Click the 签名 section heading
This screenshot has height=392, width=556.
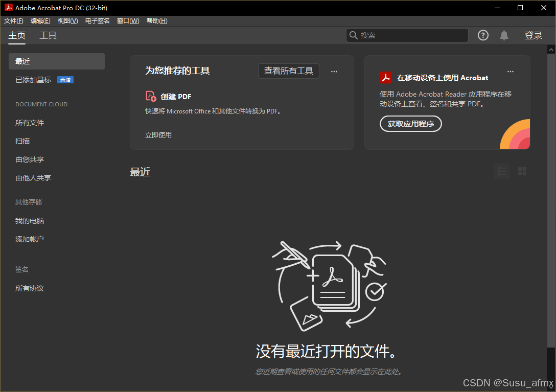(x=22, y=270)
